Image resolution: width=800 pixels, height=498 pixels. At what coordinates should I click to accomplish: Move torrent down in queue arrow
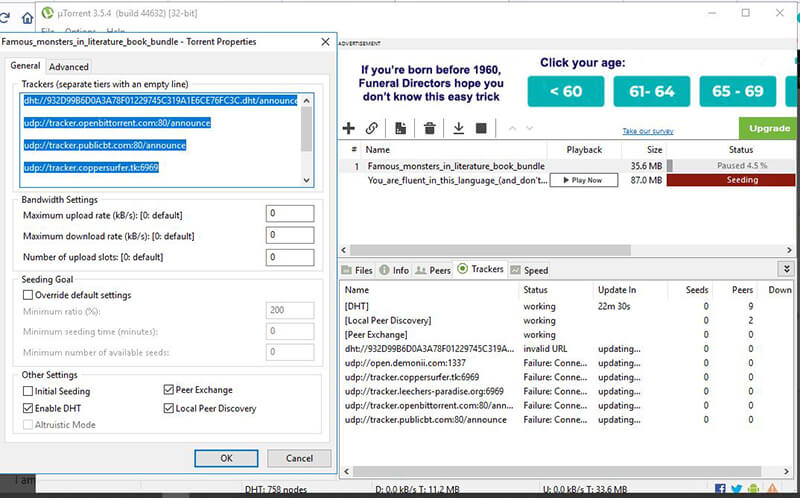(530, 128)
